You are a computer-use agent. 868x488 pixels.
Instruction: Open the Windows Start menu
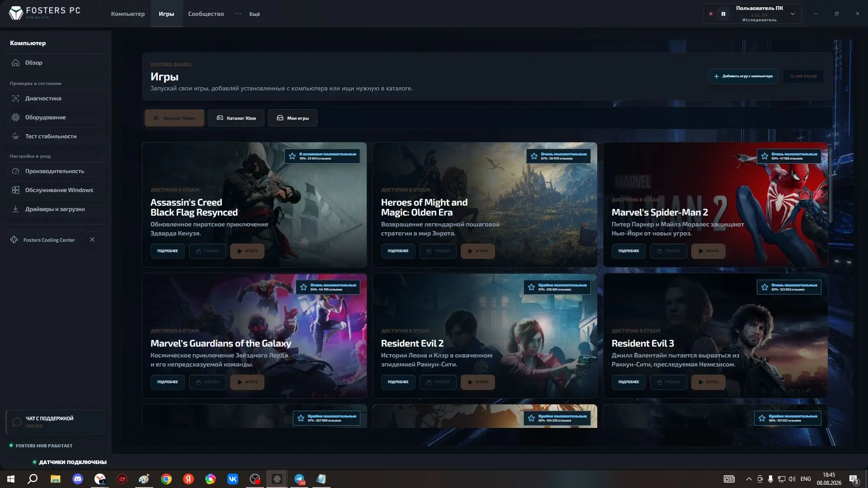pos(11,479)
